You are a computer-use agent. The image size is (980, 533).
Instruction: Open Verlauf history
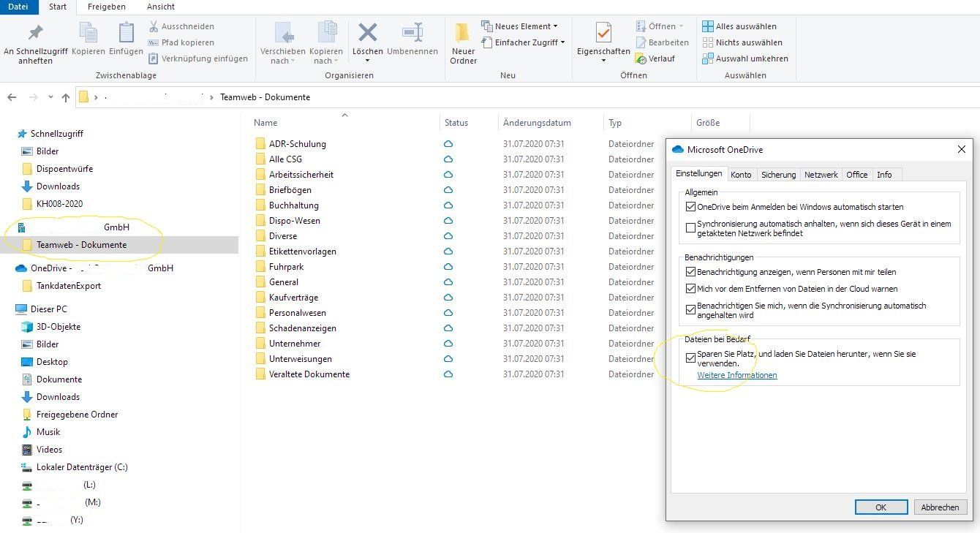(x=655, y=58)
